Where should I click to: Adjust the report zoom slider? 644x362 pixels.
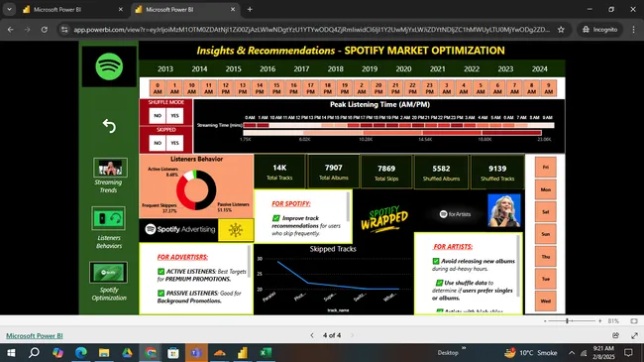click(567, 321)
